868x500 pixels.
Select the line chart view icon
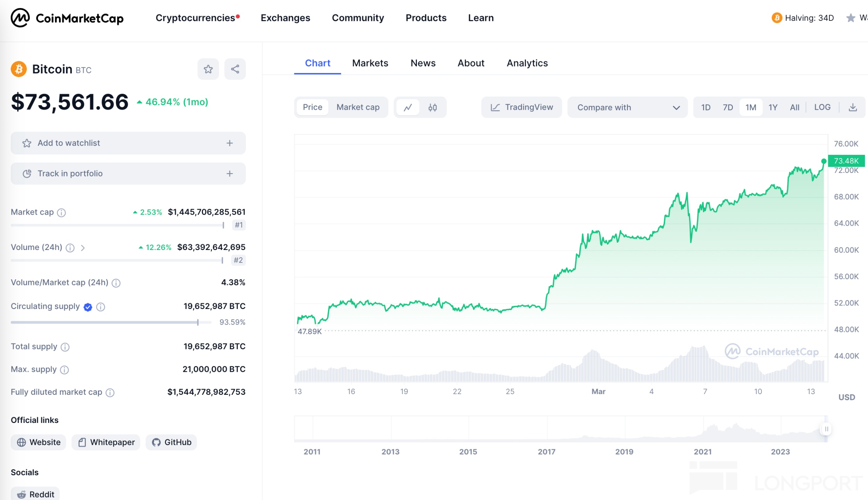click(x=408, y=107)
